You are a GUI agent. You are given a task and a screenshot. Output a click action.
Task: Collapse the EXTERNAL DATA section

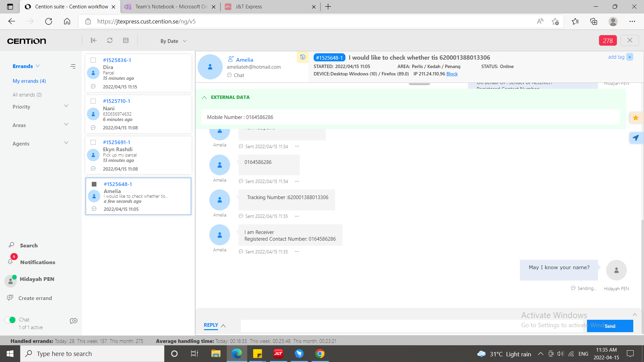click(204, 98)
